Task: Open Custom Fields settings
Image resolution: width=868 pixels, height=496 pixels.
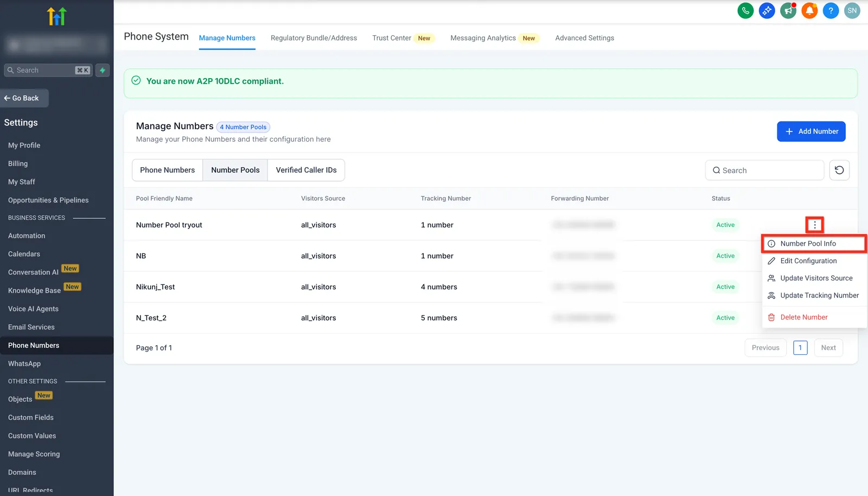Action: pyautogui.click(x=31, y=418)
